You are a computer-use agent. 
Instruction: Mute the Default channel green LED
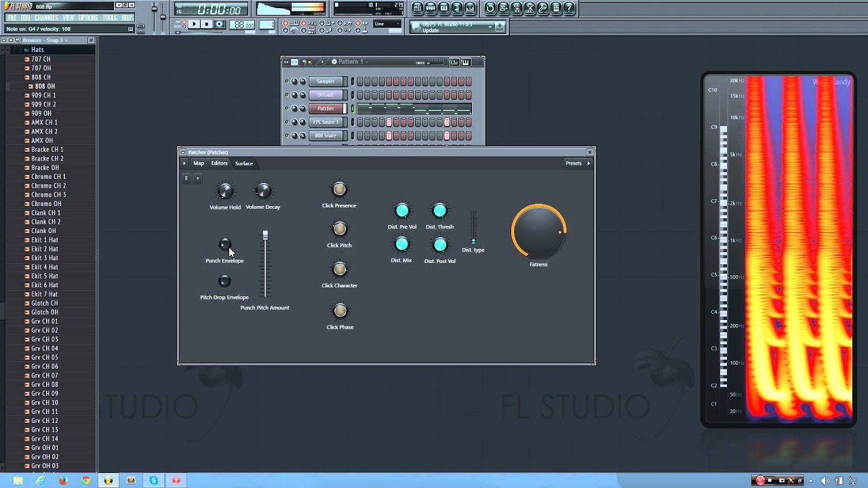click(x=287, y=95)
